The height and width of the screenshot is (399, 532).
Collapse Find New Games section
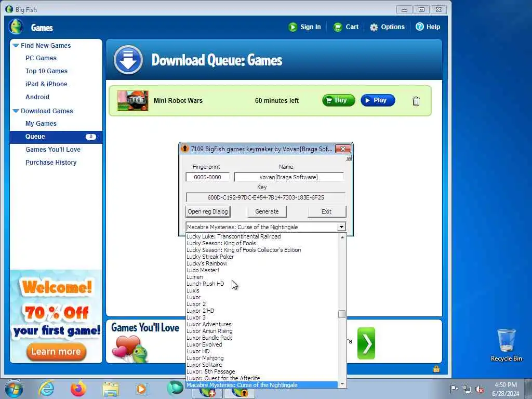click(16, 46)
